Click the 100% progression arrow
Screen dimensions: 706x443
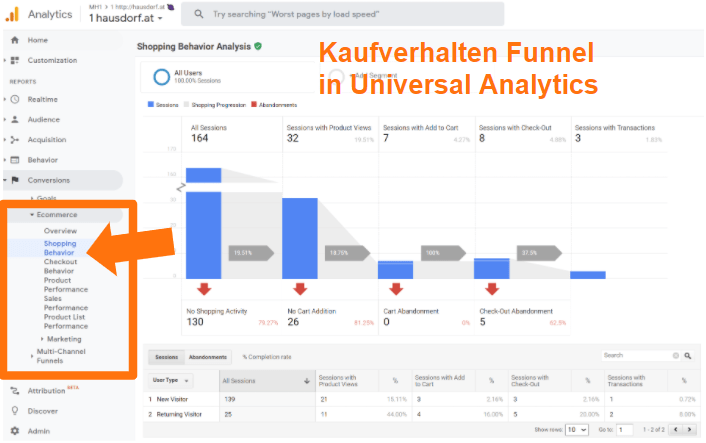(x=444, y=253)
